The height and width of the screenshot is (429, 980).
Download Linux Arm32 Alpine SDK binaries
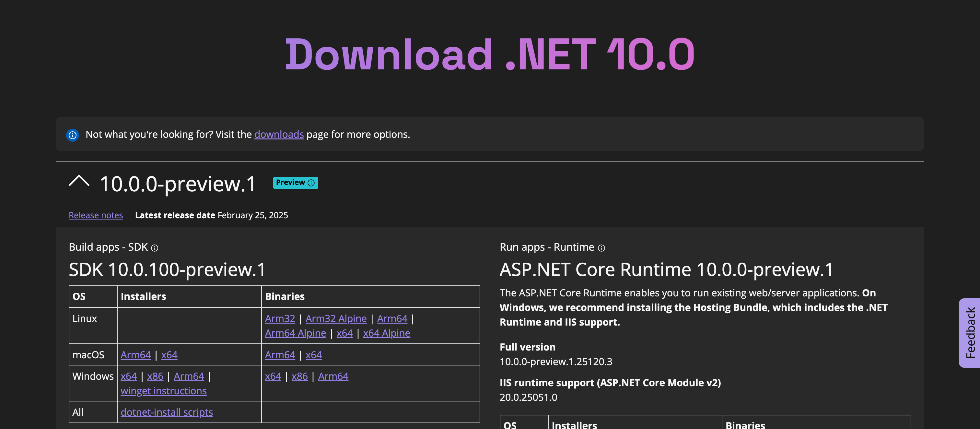tap(336, 318)
